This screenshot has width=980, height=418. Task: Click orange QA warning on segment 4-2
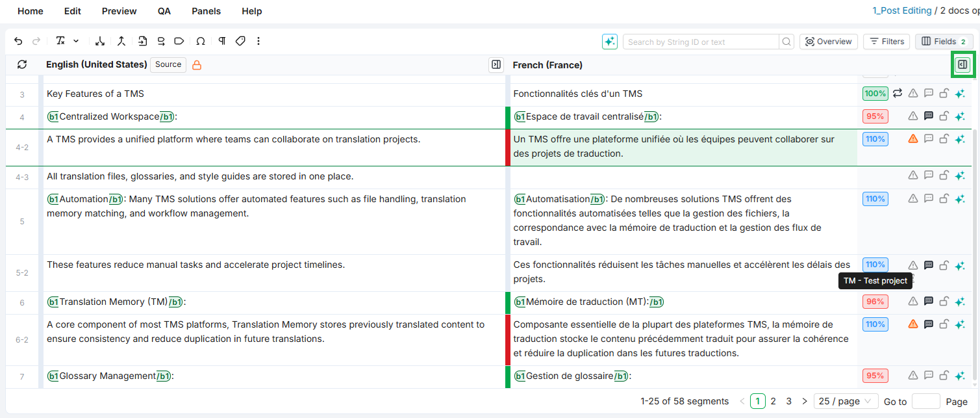[x=913, y=139]
